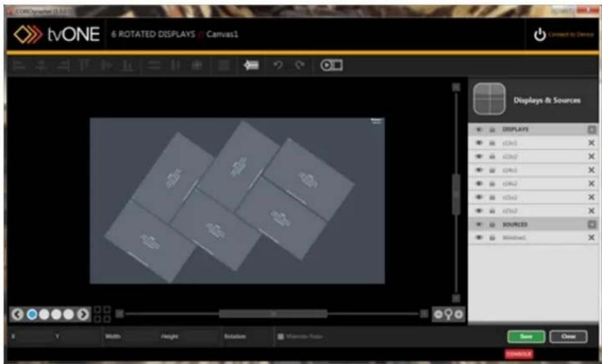Delete the Window1 source with its X

(x=591, y=238)
